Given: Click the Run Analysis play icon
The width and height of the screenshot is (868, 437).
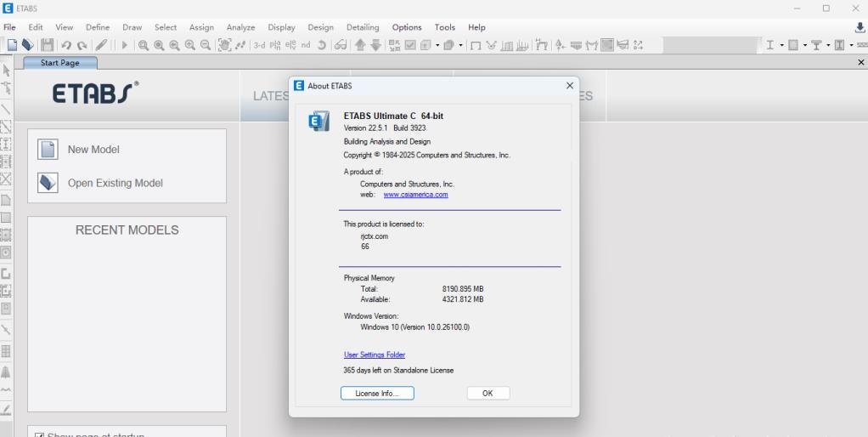Looking at the screenshot, I should (x=125, y=45).
